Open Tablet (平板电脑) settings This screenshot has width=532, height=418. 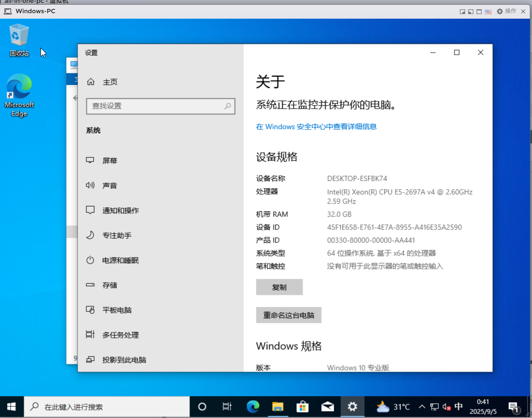pos(117,310)
